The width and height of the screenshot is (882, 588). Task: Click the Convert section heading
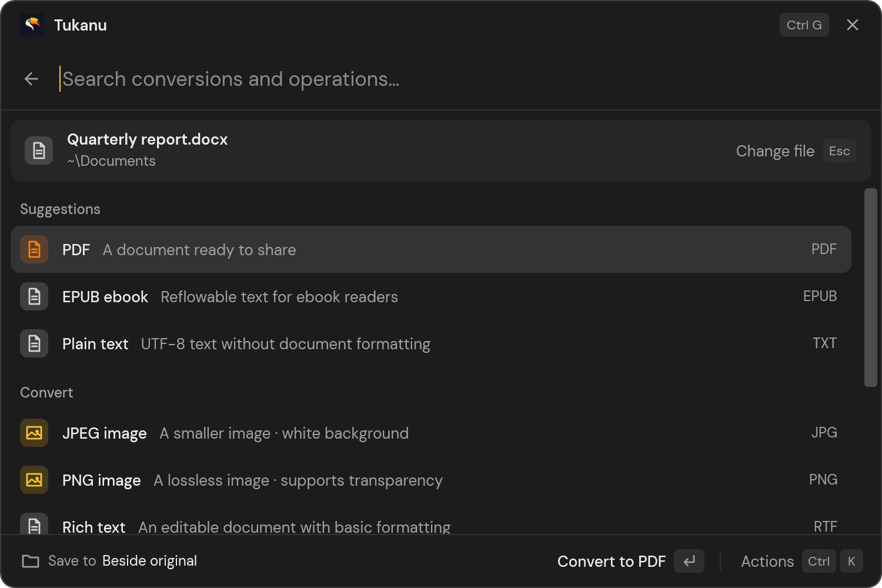[x=46, y=392]
